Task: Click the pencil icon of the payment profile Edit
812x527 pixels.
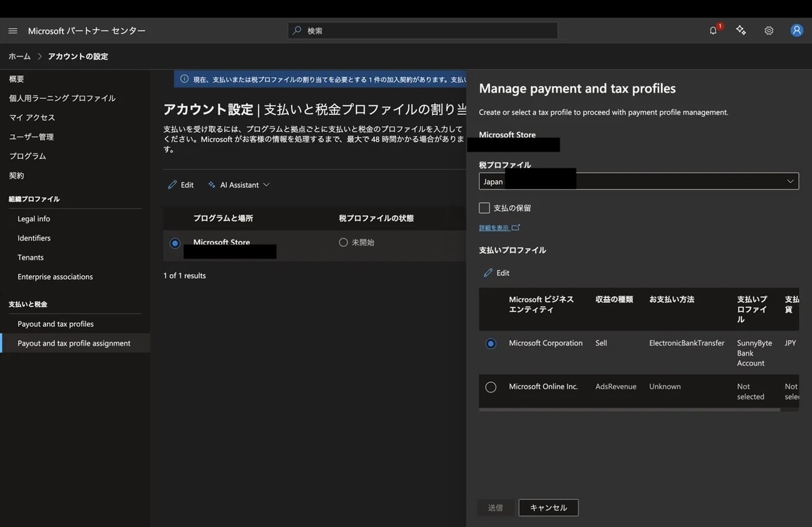Action: pyautogui.click(x=489, y=273)
